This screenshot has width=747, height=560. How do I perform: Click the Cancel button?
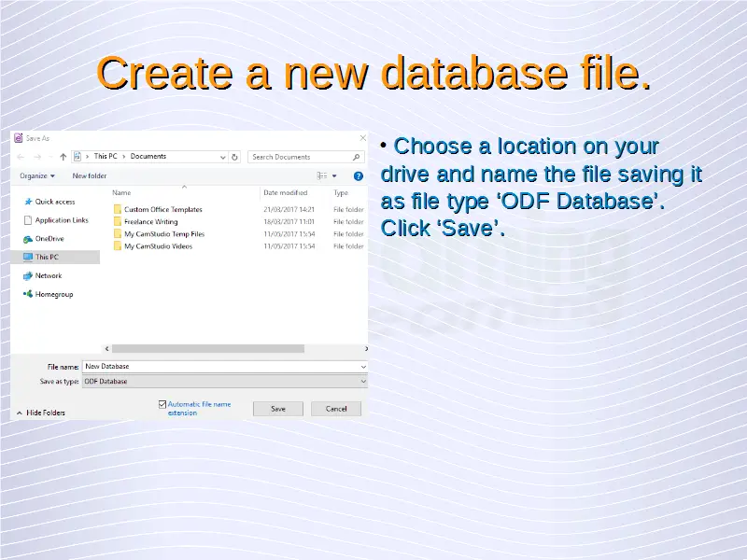click(336, 409)
